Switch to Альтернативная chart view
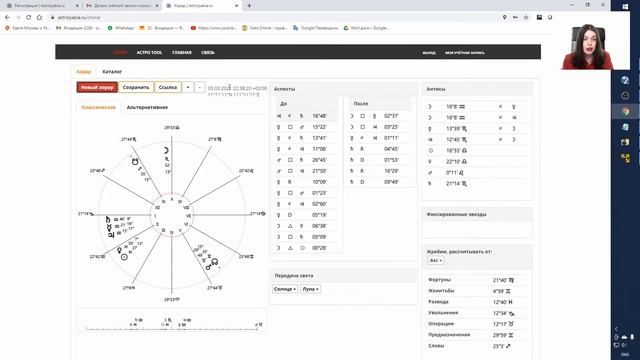 click(x=147, y=107)
